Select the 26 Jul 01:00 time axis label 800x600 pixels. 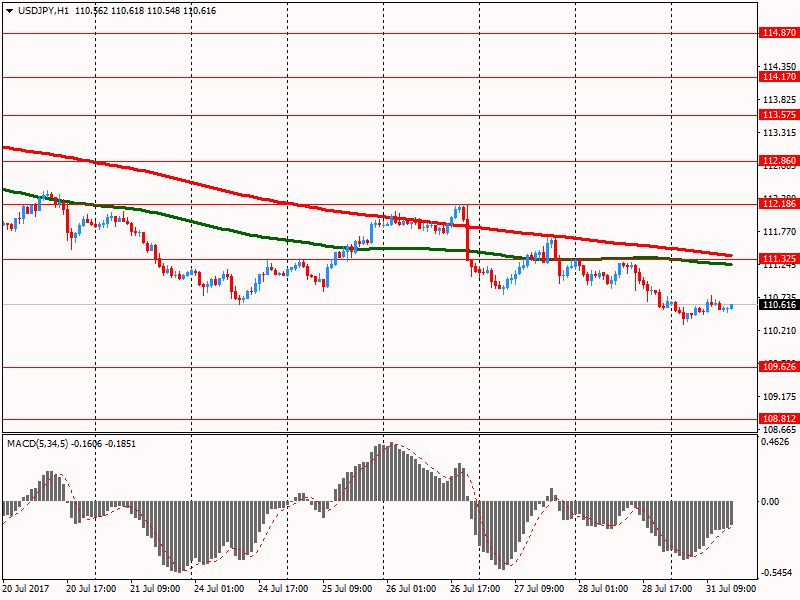[411, 589]
